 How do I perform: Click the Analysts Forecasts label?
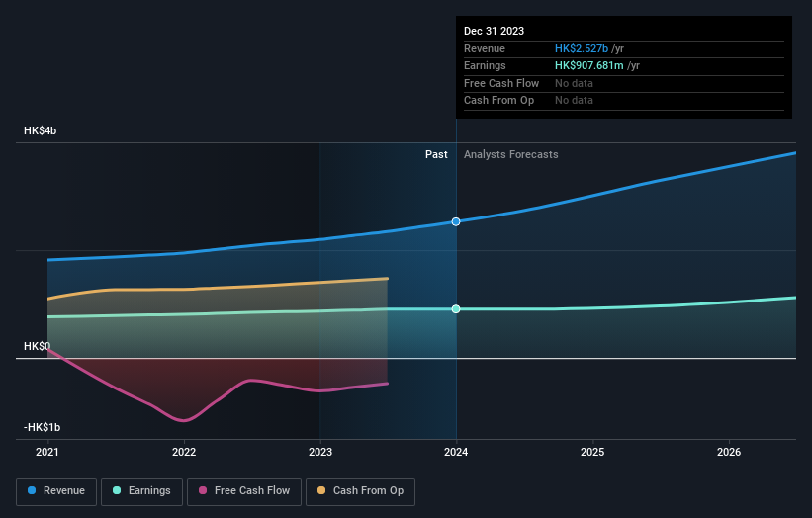[x=511, y=154]
